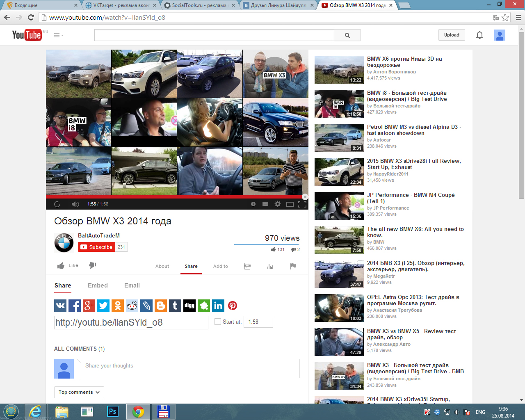
Task: Click the Share your thoughts comment box
Action: pos(190,368)
